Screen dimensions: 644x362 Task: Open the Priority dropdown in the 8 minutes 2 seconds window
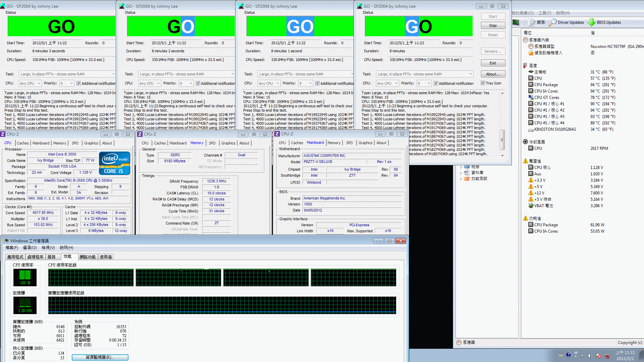click(186, 83)
